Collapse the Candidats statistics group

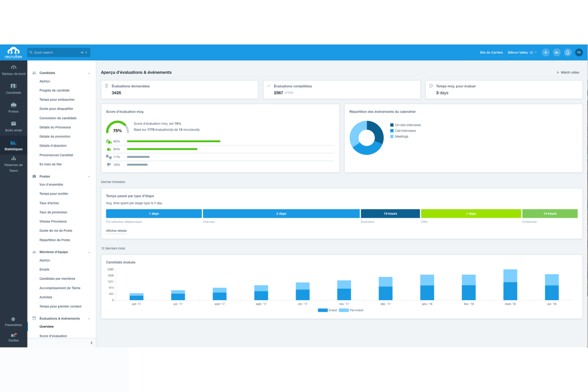89,73
